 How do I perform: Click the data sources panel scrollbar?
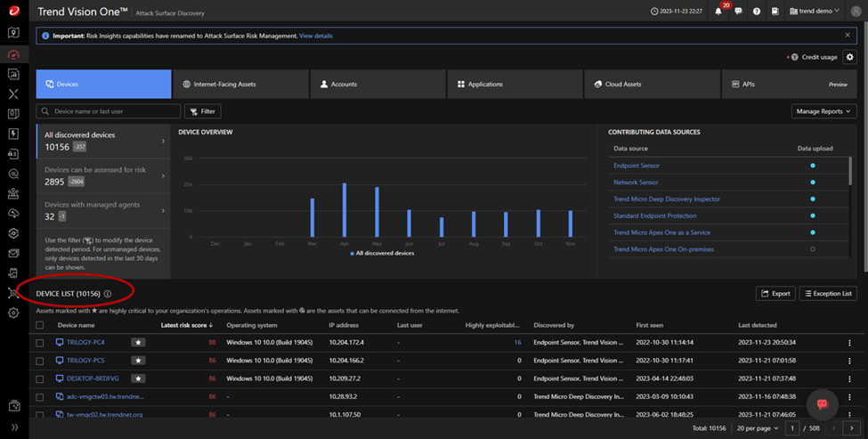[x=850, y=172]
